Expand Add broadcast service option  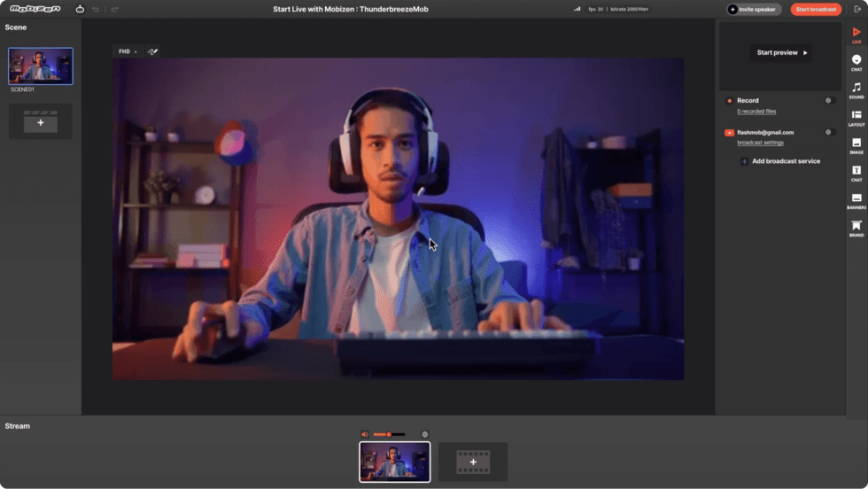coord(779,161)
